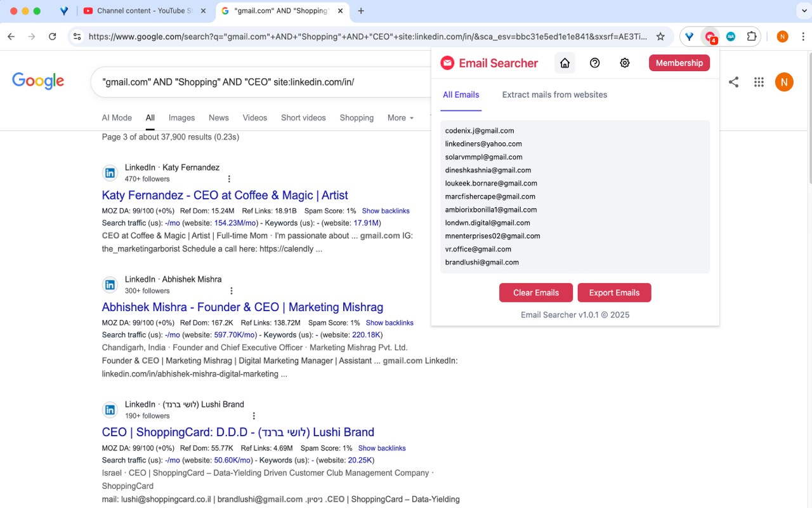Click the browser share icon
Screen dimensions: 812x508
(733, 82)
